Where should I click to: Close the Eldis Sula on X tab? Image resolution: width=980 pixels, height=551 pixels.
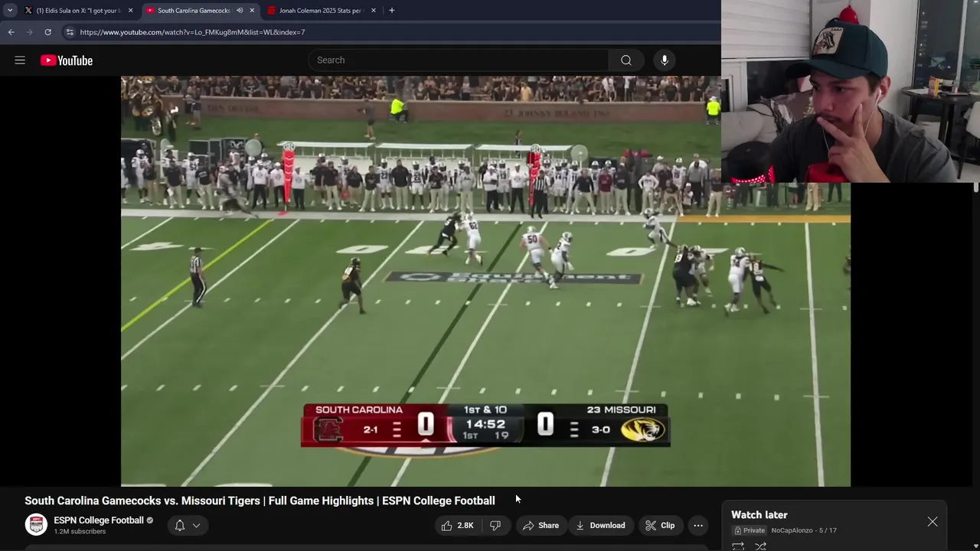(x=130, y=11)
